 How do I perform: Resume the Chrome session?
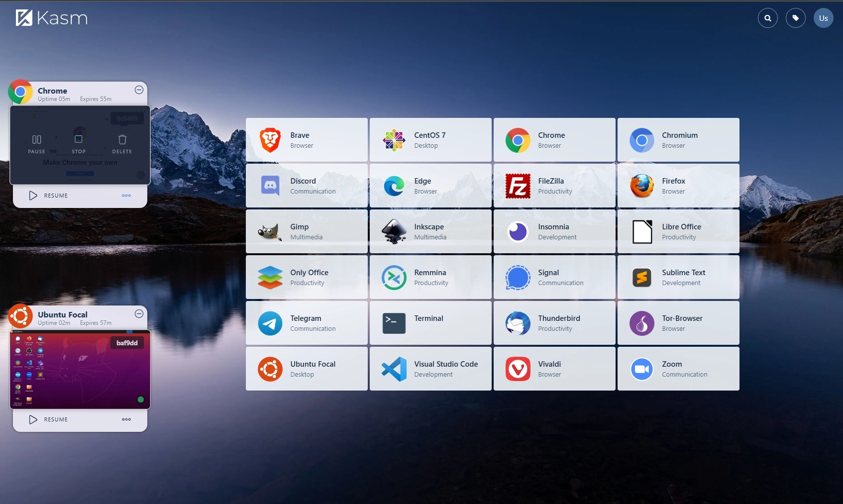(48, 196)
